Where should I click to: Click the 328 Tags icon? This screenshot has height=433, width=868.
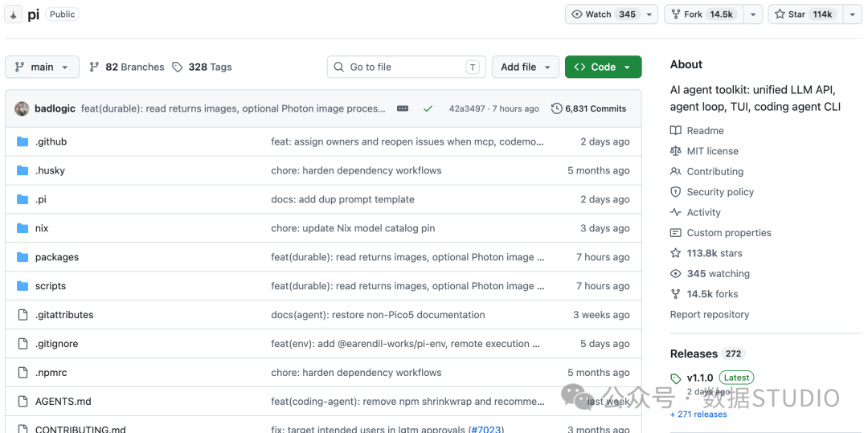177,67
